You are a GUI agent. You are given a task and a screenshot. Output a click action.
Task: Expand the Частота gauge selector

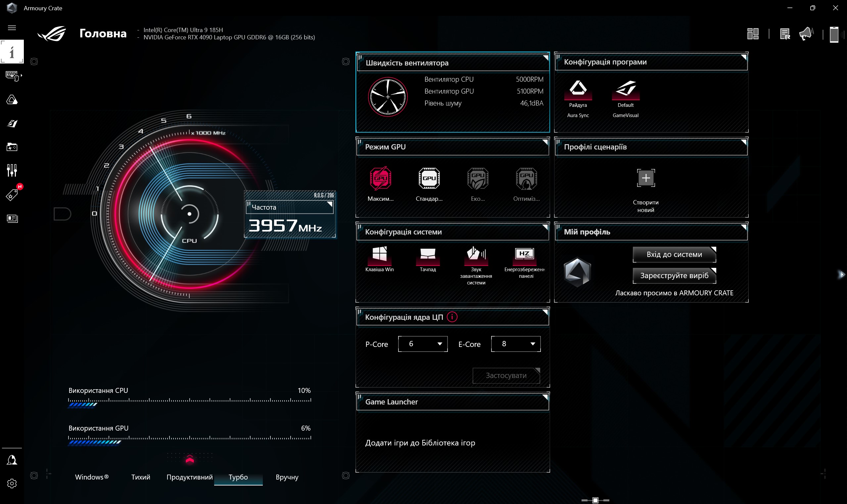[x=290, y=207]
